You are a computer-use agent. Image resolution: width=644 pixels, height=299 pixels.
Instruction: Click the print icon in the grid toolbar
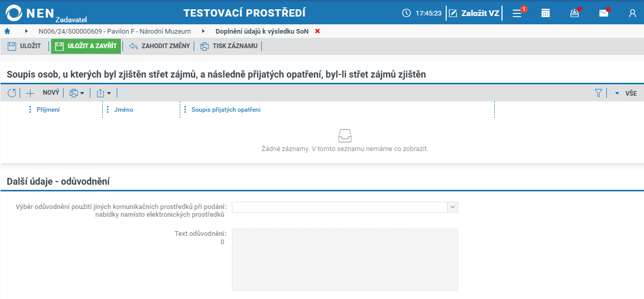click(x=73, y=93)
